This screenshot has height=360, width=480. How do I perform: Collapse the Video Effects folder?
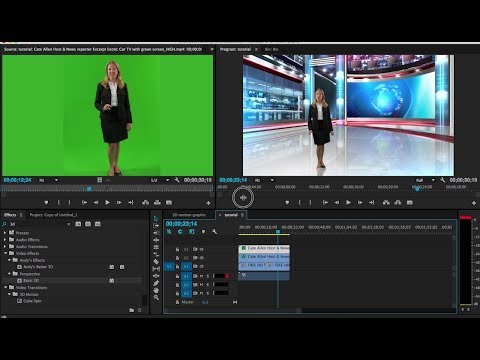tap(5, 253)
